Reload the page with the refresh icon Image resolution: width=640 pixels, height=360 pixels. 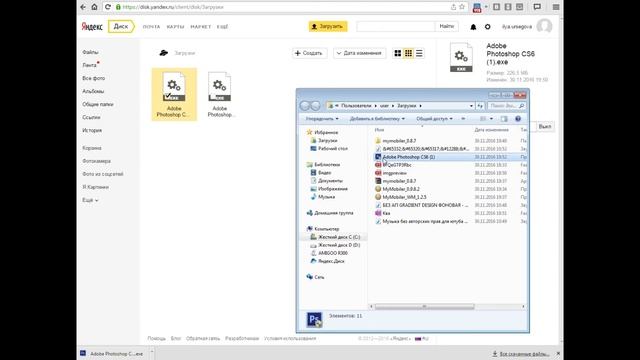108,7
